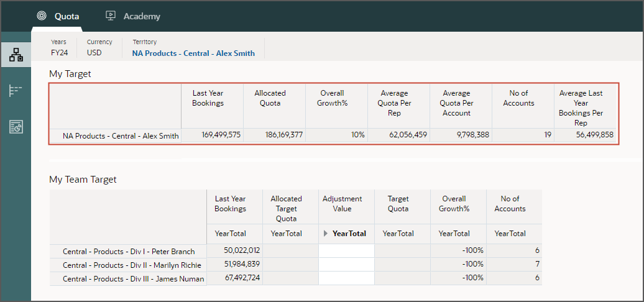Image resolution: width=644 pixels, height=302 pixels.
Task: Open the tree list sidebar icon
Action: (16, 91)
